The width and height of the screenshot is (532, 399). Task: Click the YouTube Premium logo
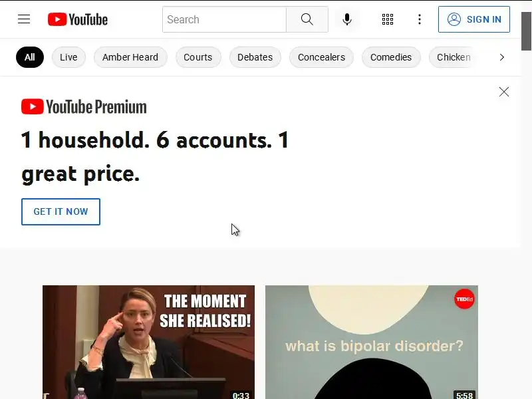coord(84,106)
